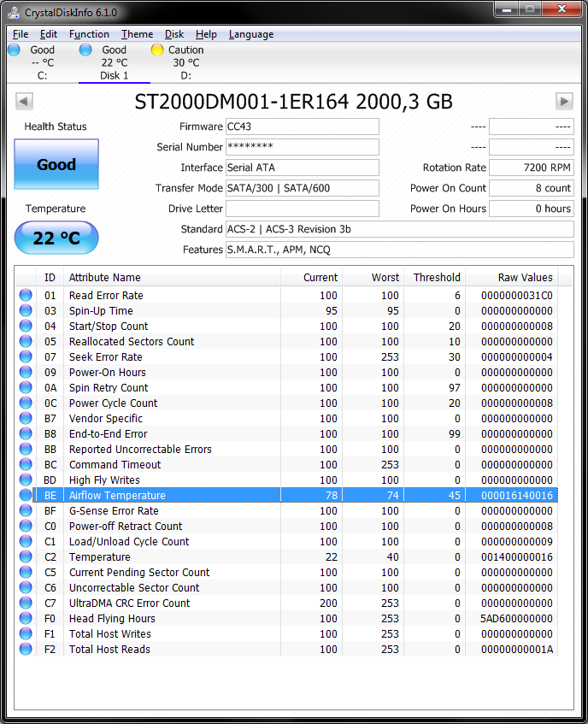Click the blue status orb for Disk 1
This screenshot has width=588, height=724.
click(x=85, y=50)
